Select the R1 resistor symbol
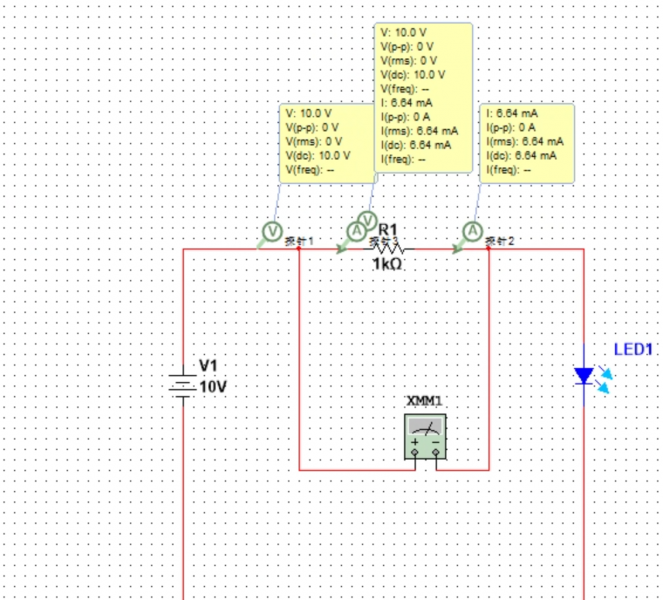 coord(389,249)
